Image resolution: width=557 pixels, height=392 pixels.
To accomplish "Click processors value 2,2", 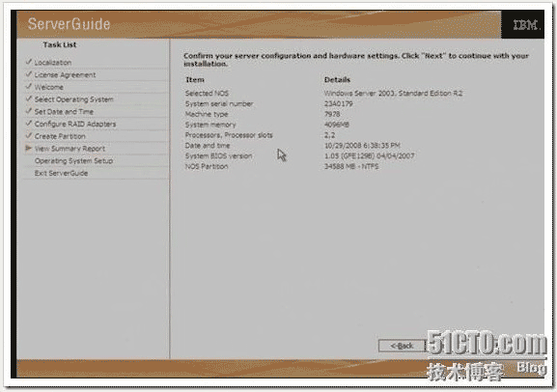I will (329, 135).
